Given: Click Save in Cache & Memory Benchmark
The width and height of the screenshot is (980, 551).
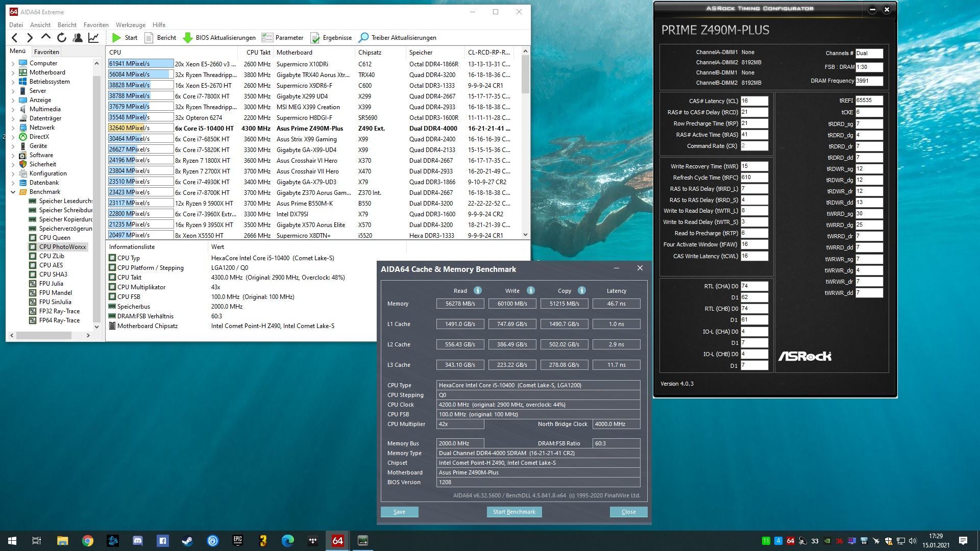Looking at the screenshot, I should click(x=399, y=512).
